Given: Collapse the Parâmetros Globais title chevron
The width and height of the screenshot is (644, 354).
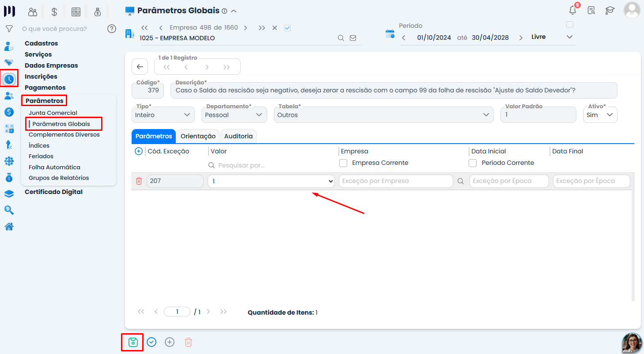Looking at the screenshot, I should (x=234, y=11).
